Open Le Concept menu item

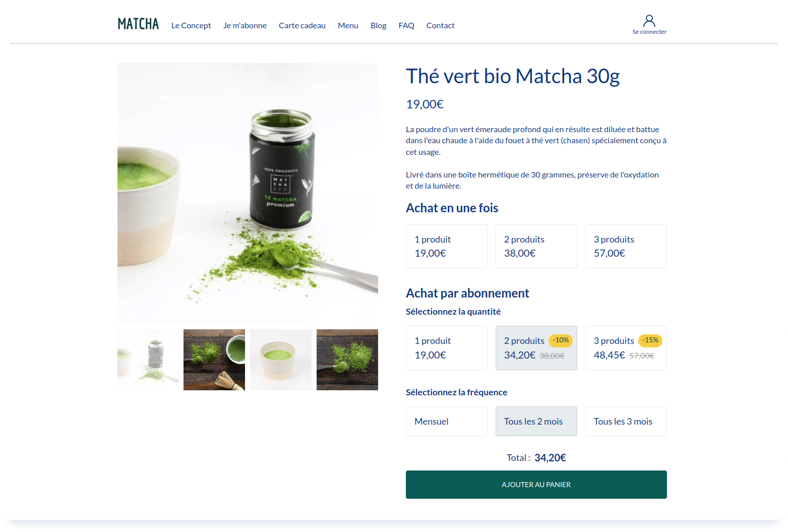click(191, 25)
